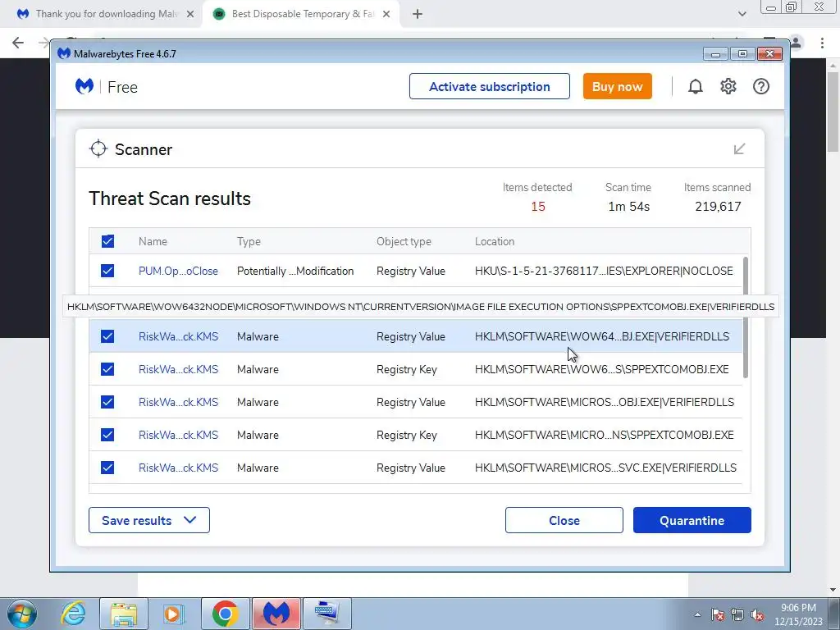Sort by the Location column header
The image size is (840, 630).
pyautogui.click(x=495, y=242)
